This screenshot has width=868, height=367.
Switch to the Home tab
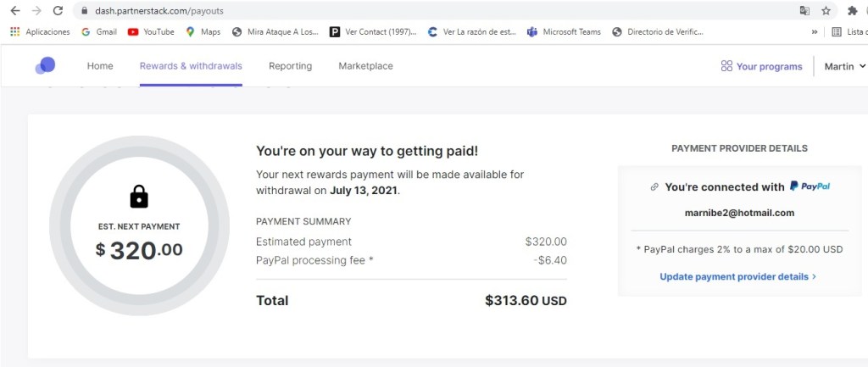100,66
